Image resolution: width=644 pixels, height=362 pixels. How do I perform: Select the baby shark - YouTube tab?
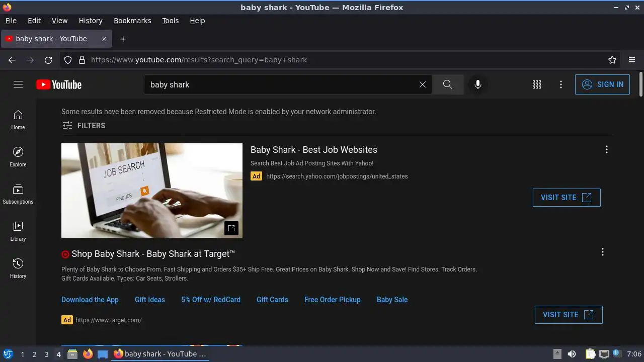56,39
